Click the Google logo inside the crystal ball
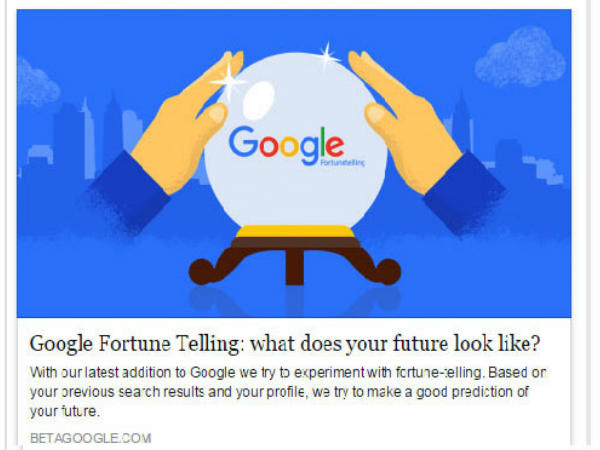This screenshot has width=600, height=450. (285, 143)
